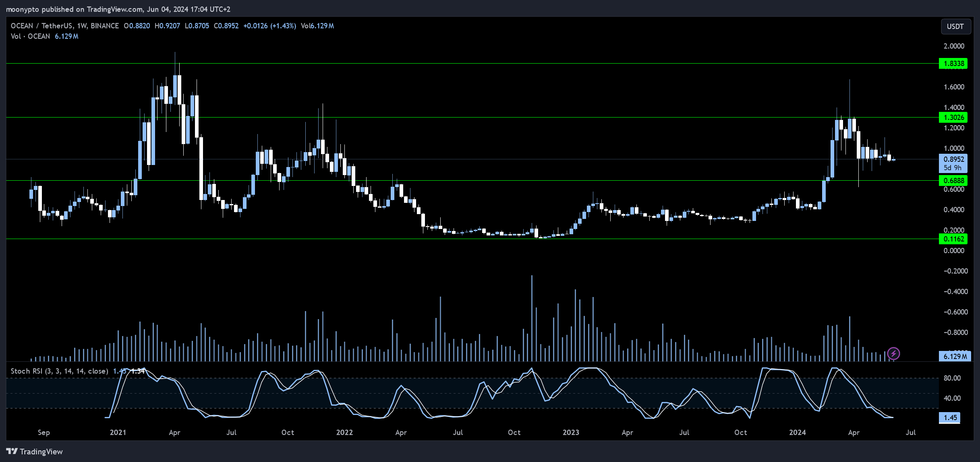This screenshot has height=462, width=980.
Task: Click the published-by moonypto header text
Action: tap(118, 9)
